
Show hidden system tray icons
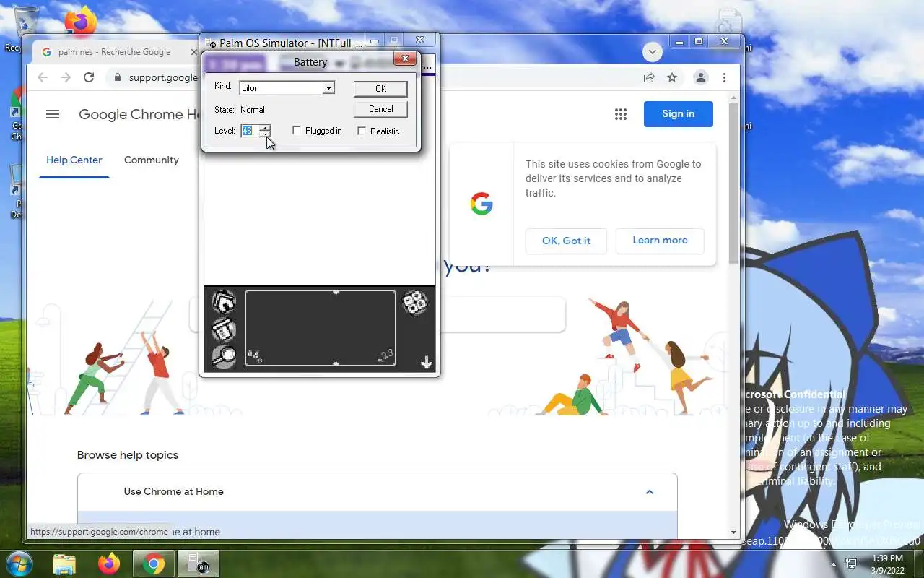click(x=834, y=564)
